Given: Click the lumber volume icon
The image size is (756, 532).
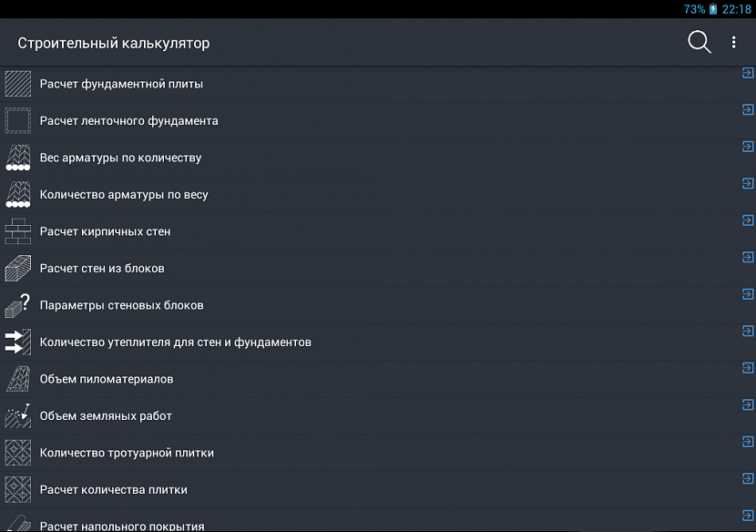Looking at the screenshot, I should (x=18, y=379).
